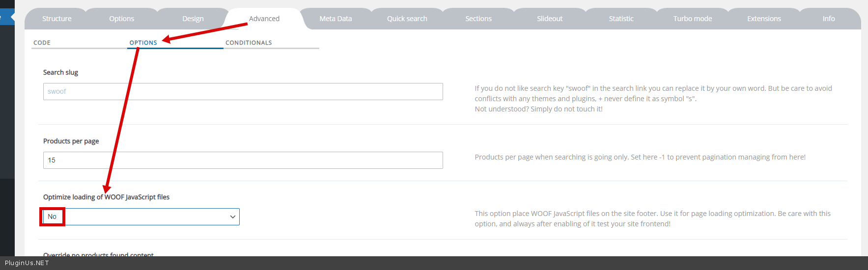Select the OPTIONS sub-tab
Screen dimensions: 868x270
point(143,43)
